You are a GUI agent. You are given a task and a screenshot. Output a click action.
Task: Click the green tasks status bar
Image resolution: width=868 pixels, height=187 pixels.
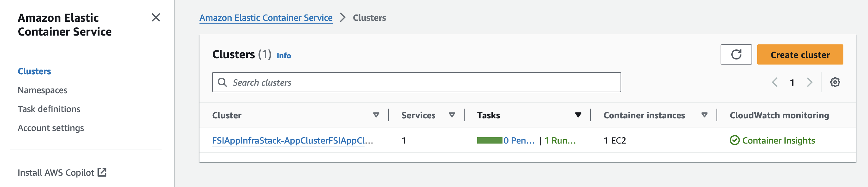tap(490, 141)
